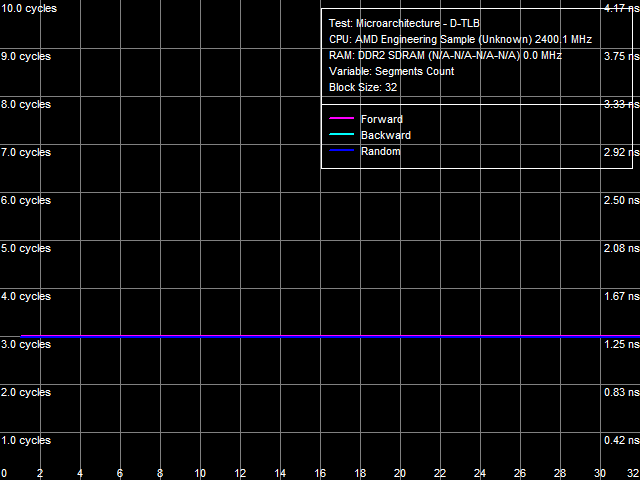This screenshot has height=480, width=640.
Task: Click the magenta Forward legend line swatch
Action: coord(342,120)
